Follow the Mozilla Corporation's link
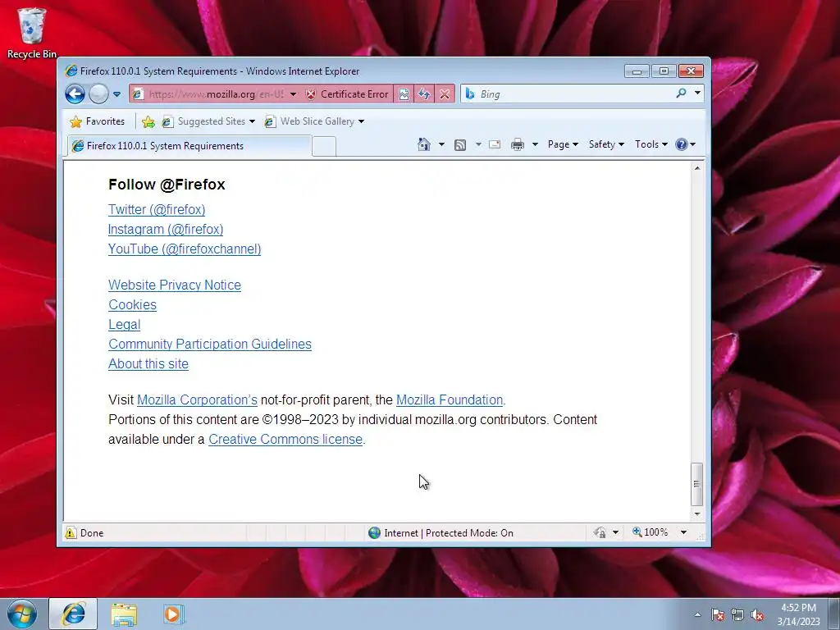Viewport: 840px width, 630px height. (x=197, y=400)
